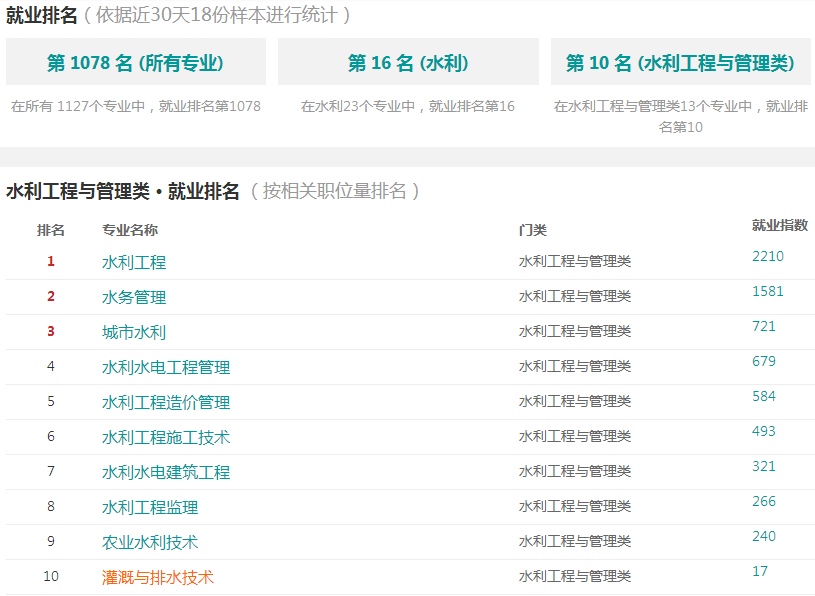This screenshot has width=815, height=596.
Task: Click the 就业指数 column header
Action: click(x=780, y=225)
